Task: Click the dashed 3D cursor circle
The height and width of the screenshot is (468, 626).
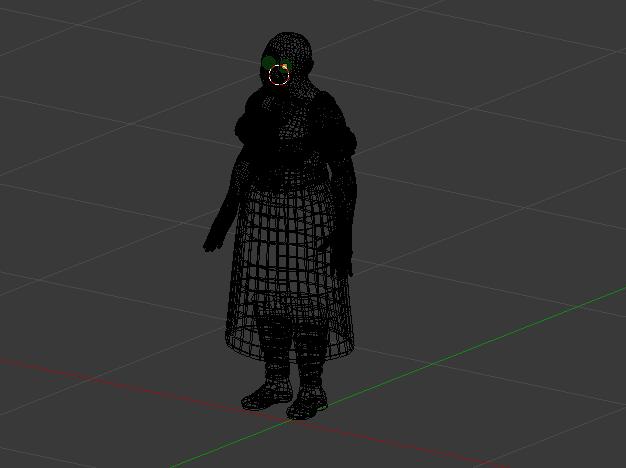Action: tap(279, 75)
